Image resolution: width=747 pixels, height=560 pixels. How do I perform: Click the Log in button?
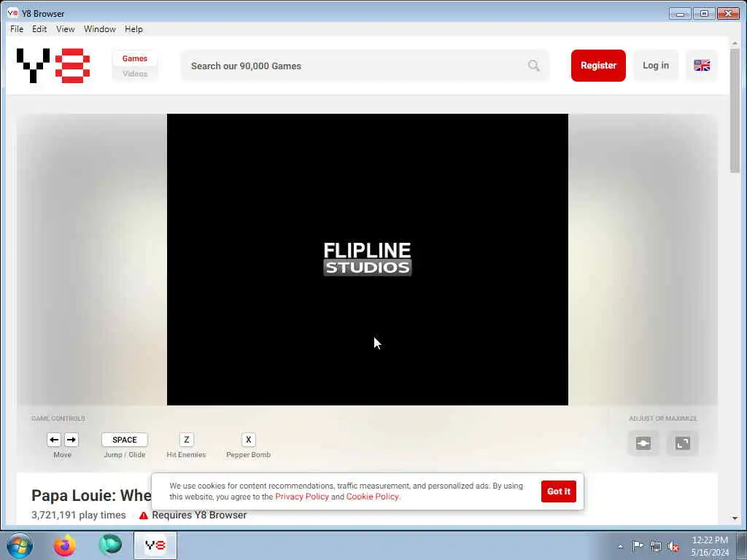pyautogui.click(x=656, y=65)
